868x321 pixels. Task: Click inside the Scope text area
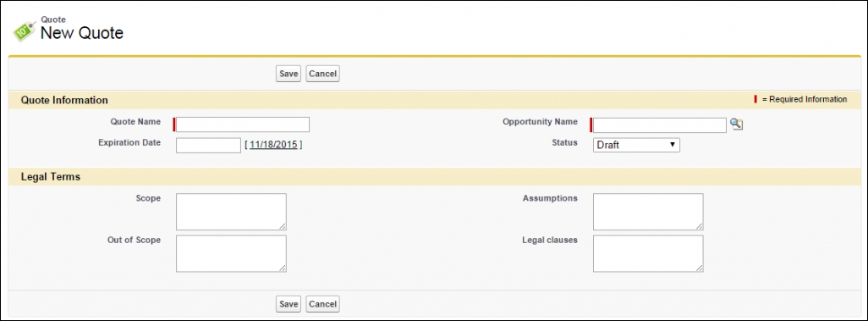click(x=232, y=212)
